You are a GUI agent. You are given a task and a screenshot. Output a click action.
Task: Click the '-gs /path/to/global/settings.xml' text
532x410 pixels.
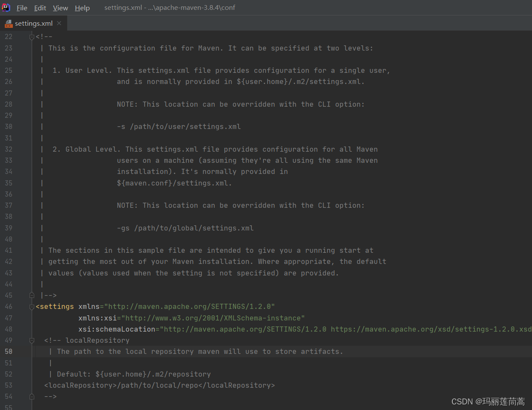click(185, 228)
